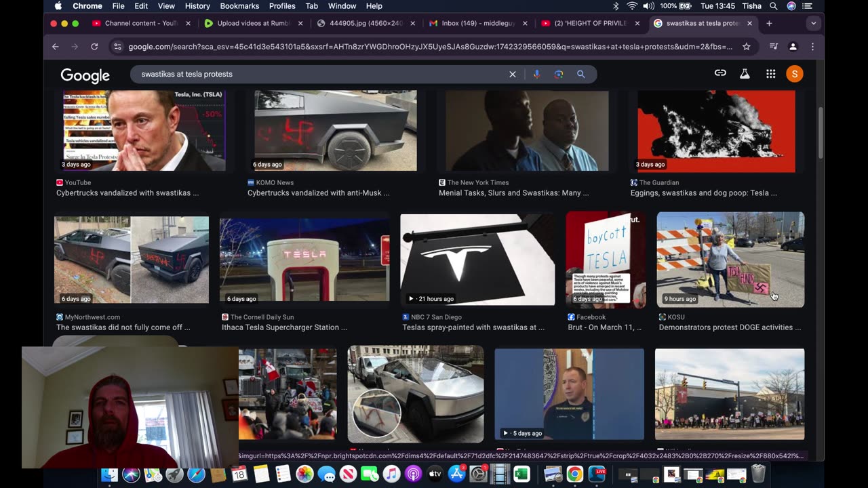The image size is (868, 488).
Task: Close the swastikas at tesla protests tab
Action: point(749,23)
